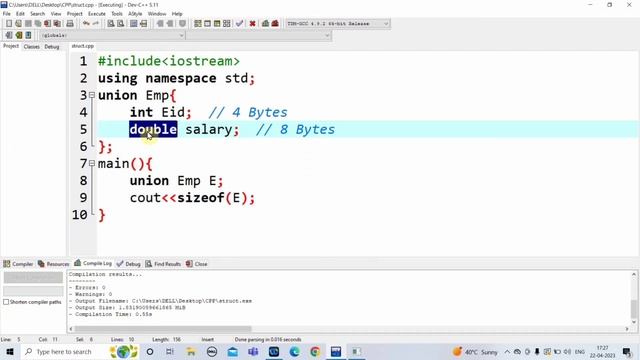Open the AStyle menu
This screenshot has width=640, height=360.
[135, 13]
